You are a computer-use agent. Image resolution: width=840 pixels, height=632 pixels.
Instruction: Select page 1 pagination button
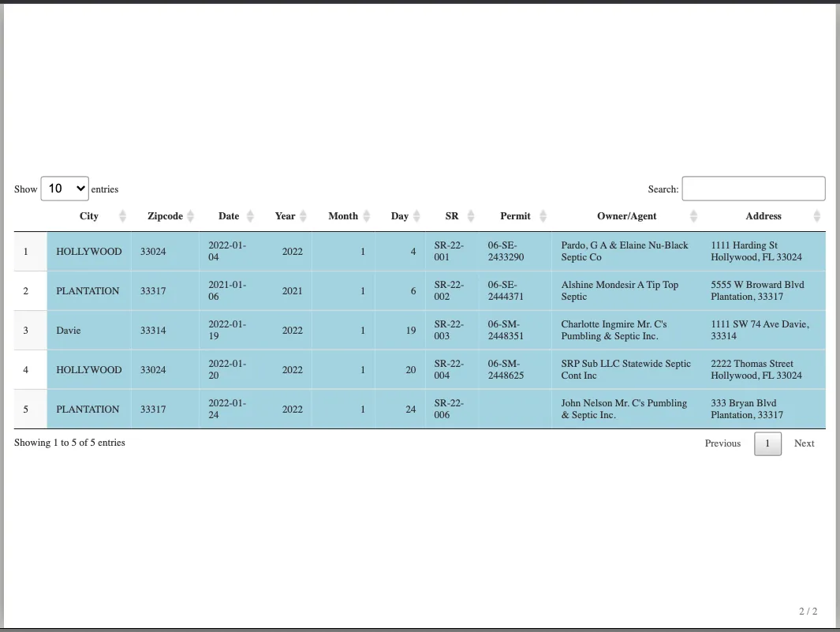point(767,443)
